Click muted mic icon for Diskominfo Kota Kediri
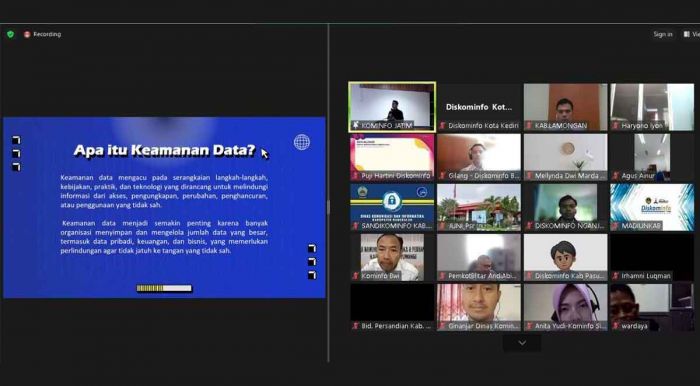This screenshot has width=700, height=386. pyautogui.click(x=443, y=126)
